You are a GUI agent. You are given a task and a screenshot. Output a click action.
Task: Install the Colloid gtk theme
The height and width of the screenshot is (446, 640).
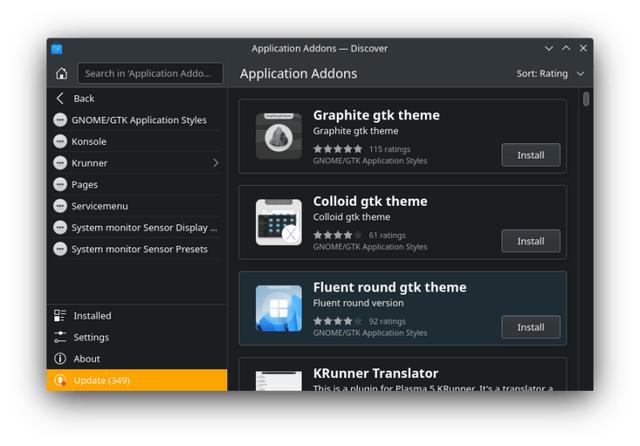click(531, 241)
